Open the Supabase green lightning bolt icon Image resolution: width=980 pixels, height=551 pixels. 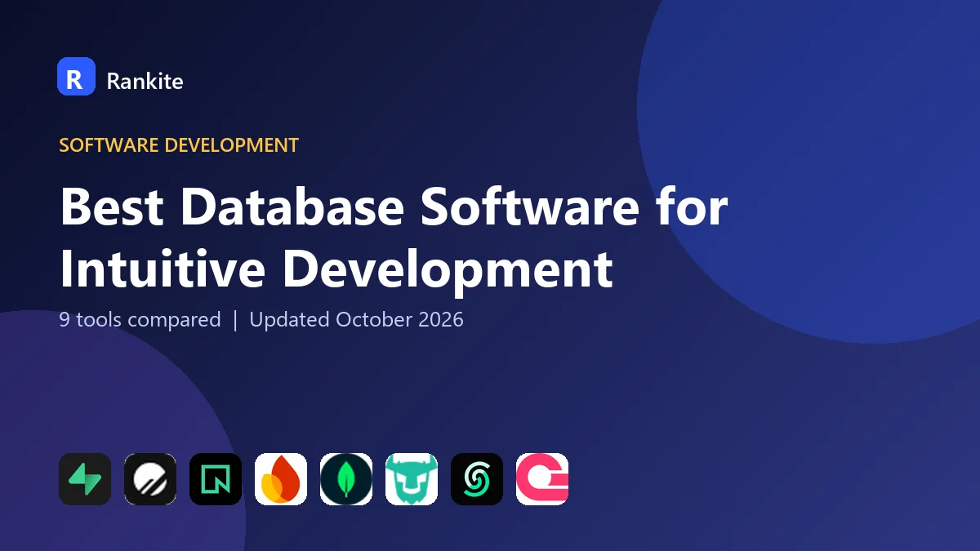click(85, 479)
